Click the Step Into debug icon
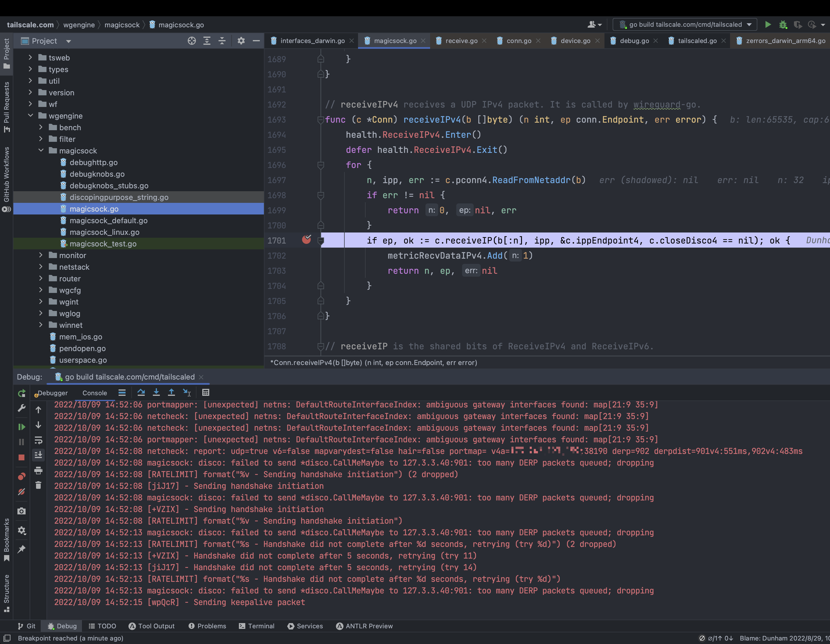Viewport: 830px width, 644px height. (x=156, y=393)
